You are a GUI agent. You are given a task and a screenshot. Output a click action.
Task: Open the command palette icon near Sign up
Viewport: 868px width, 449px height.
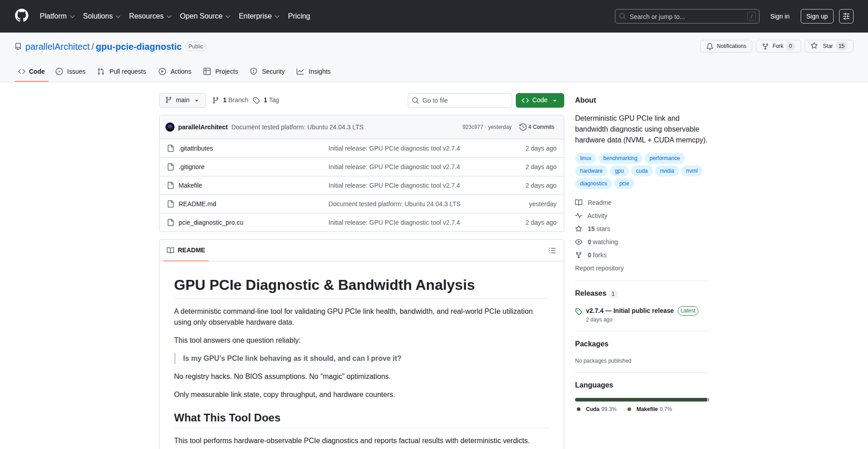(846, 16)
